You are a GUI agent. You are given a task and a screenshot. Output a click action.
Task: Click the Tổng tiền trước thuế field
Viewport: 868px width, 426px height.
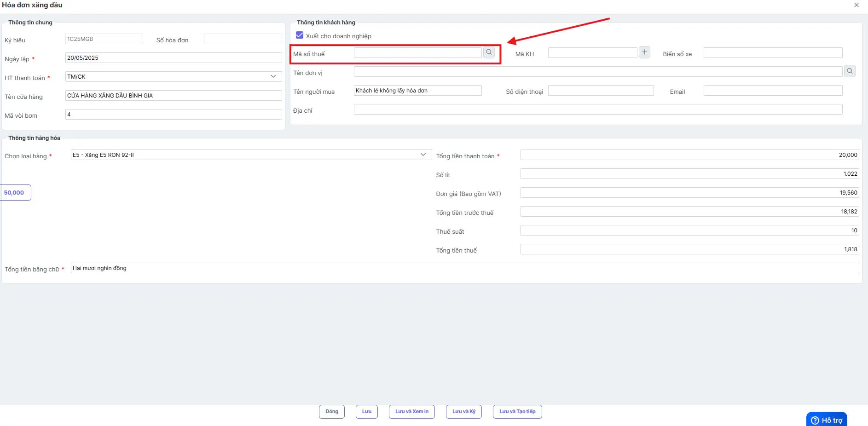point(689,211)
